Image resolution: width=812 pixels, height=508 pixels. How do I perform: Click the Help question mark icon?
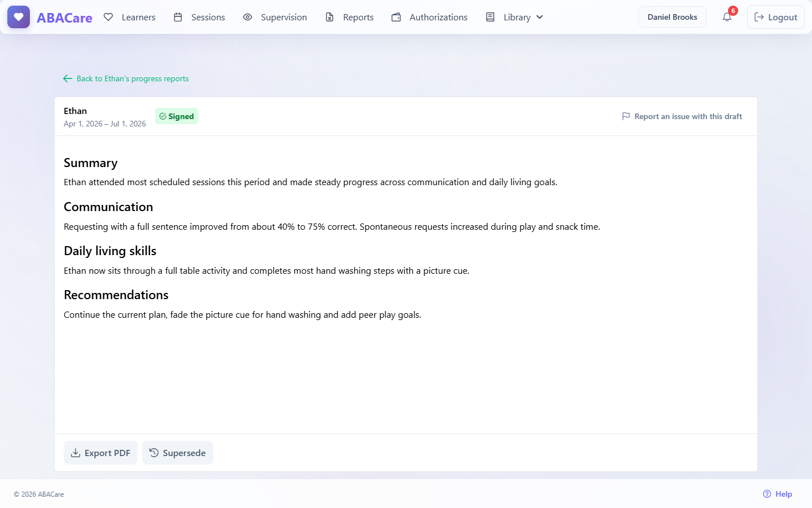[x=767, y=494]
